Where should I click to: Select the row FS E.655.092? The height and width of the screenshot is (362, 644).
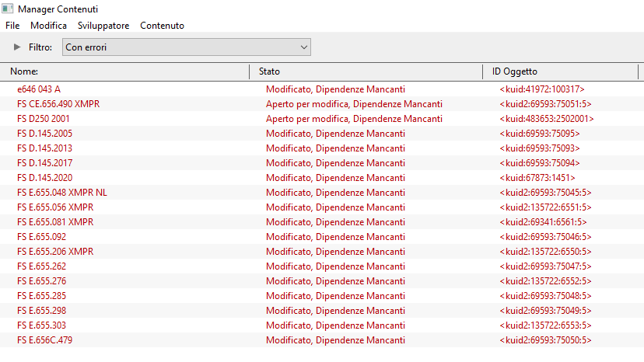point(322,237)
